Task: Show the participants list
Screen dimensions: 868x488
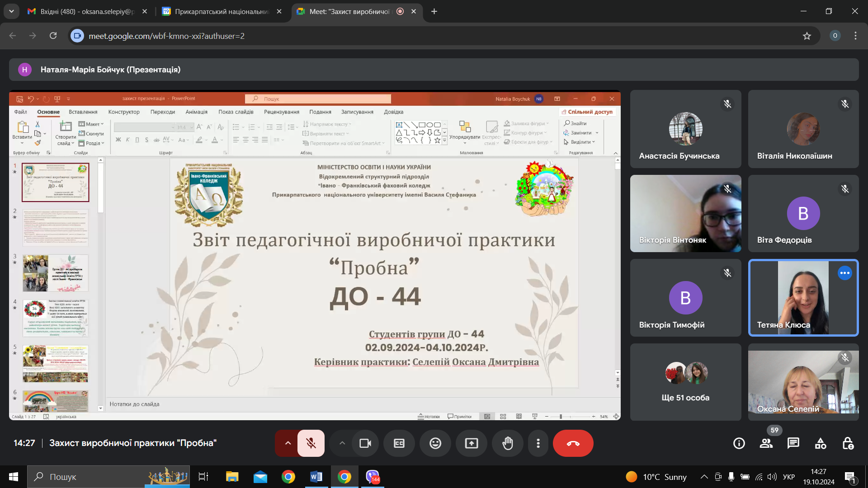Action: [766, 443]
